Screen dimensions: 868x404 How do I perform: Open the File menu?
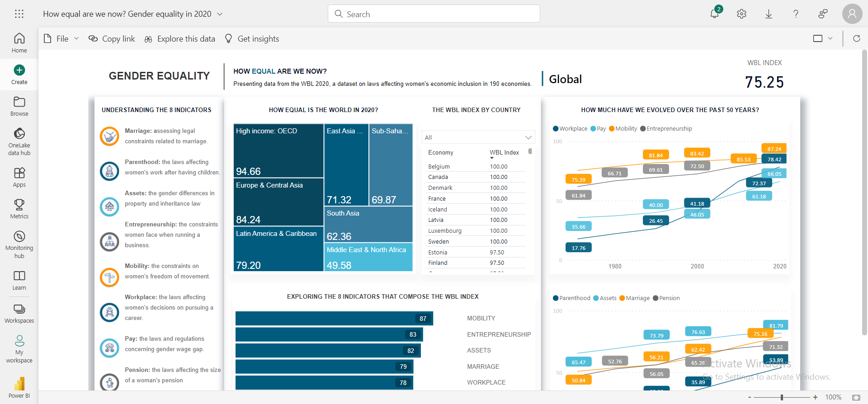click(x=61, y=39)
